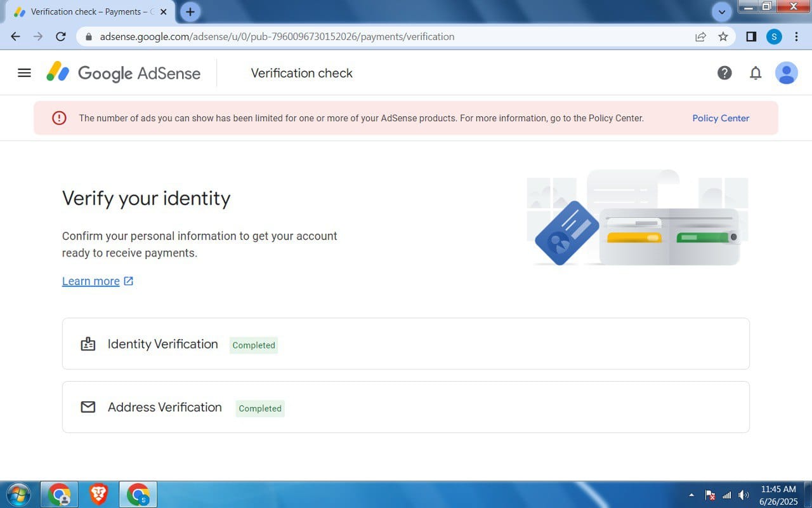This screenshot has height=508, width=812.
Task: Click the red alert icon in the banner
Action: coord(59,118)
